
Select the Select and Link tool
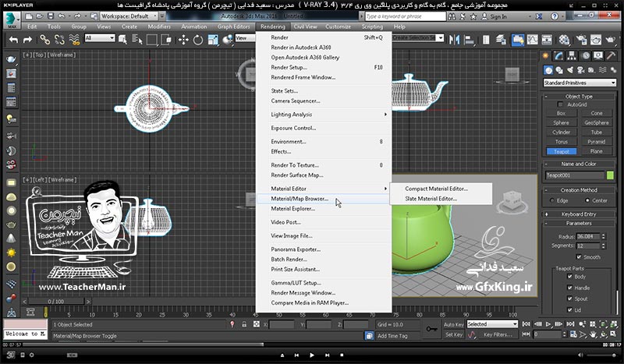click(44, 40)
